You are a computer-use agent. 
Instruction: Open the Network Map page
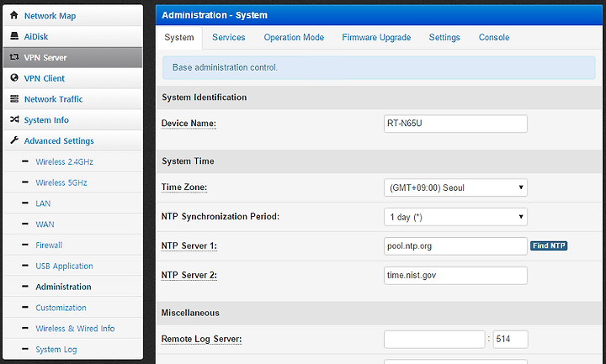pyautogui.click(x=50, y=16)
